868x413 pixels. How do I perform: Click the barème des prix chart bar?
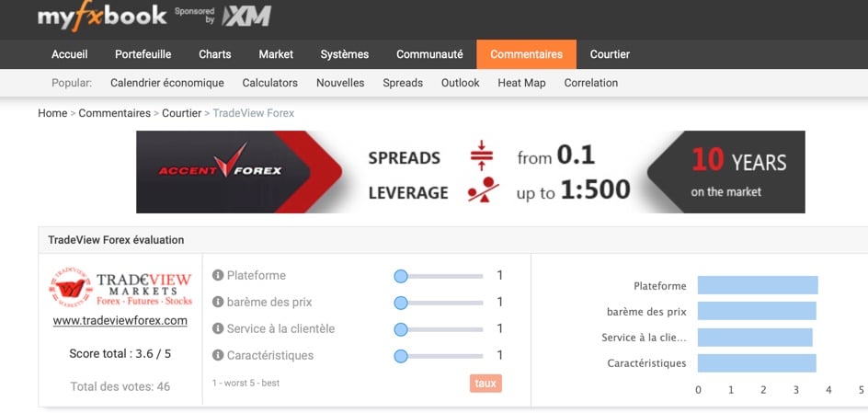757,311
